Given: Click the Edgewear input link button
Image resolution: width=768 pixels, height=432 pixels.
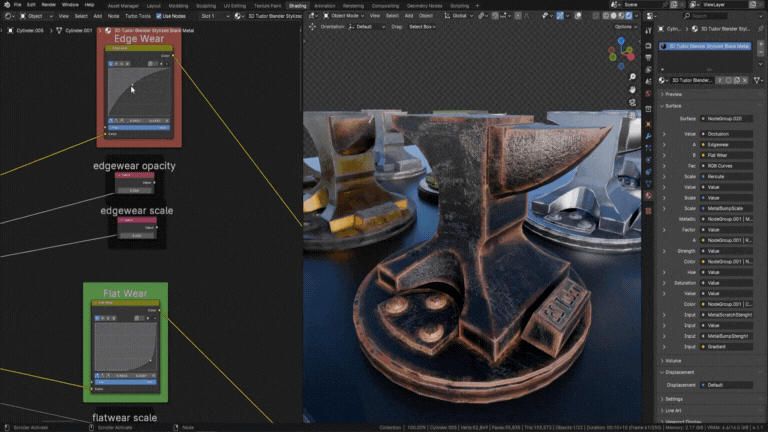Looking at the screenshot, I should coord(726,144).
